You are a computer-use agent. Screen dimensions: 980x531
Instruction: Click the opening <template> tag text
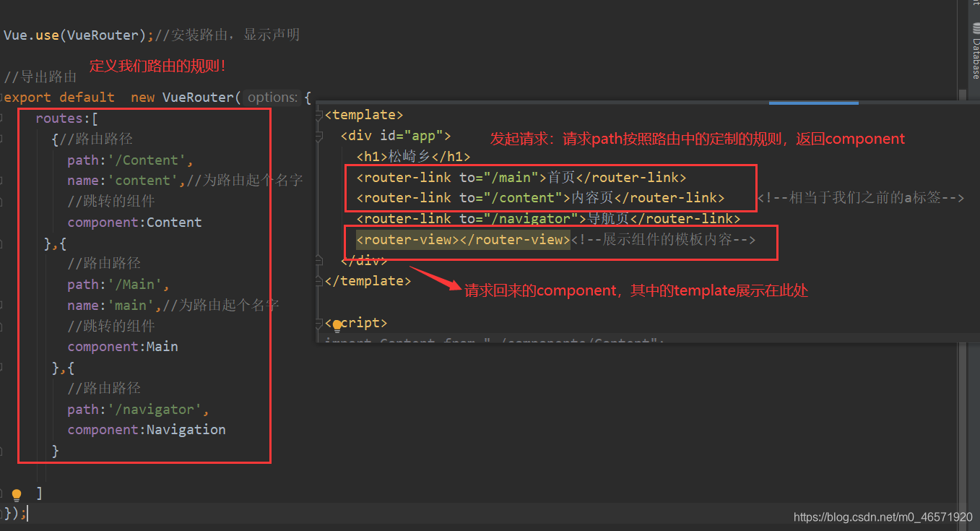(364, 114)
